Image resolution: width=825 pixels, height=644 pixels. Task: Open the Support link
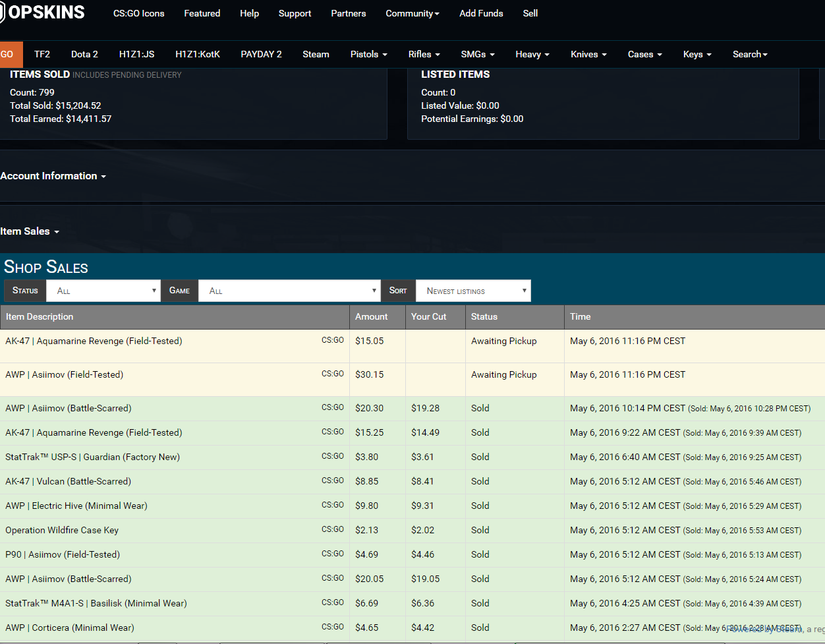tap(295, 13)
